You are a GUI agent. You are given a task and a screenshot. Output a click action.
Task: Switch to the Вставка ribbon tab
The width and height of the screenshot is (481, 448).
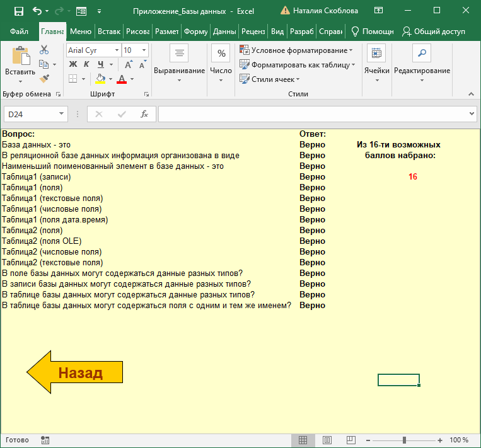point(109,32)
